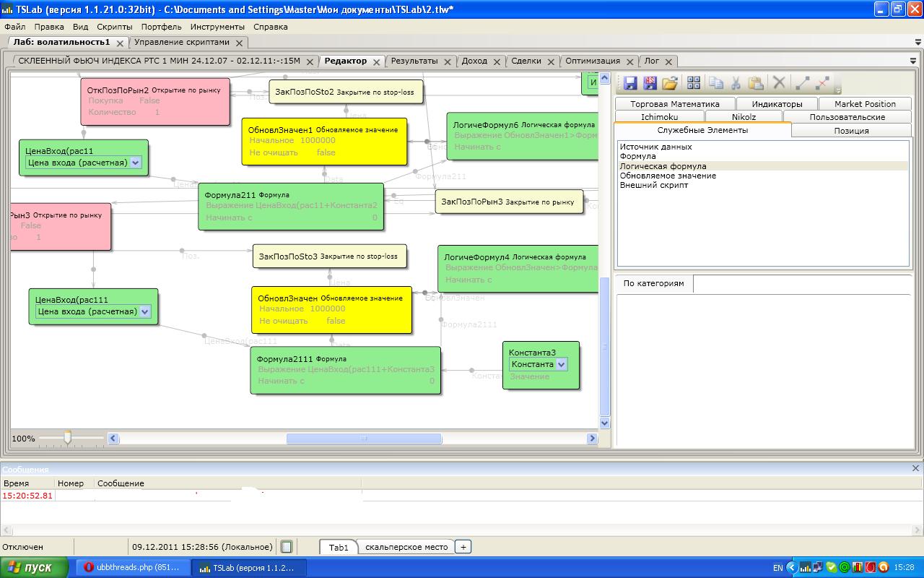Expand hidden system tray icons
Image resolution: width=924 pixels, height=578 pixels.
(x=792, y=568)
